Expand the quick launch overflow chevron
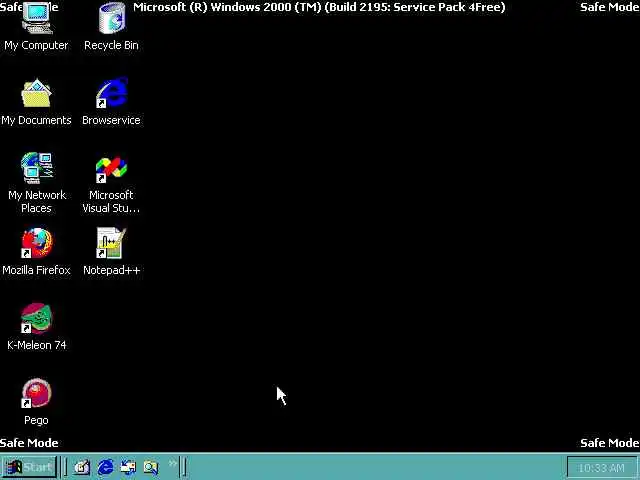Screen dimensions: 640x480 (173, 463)
